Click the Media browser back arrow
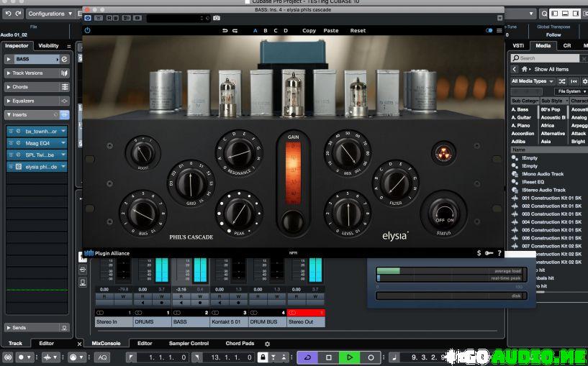Screen dimensions: 588x366 pyautogui.click(x=515, y=69)
